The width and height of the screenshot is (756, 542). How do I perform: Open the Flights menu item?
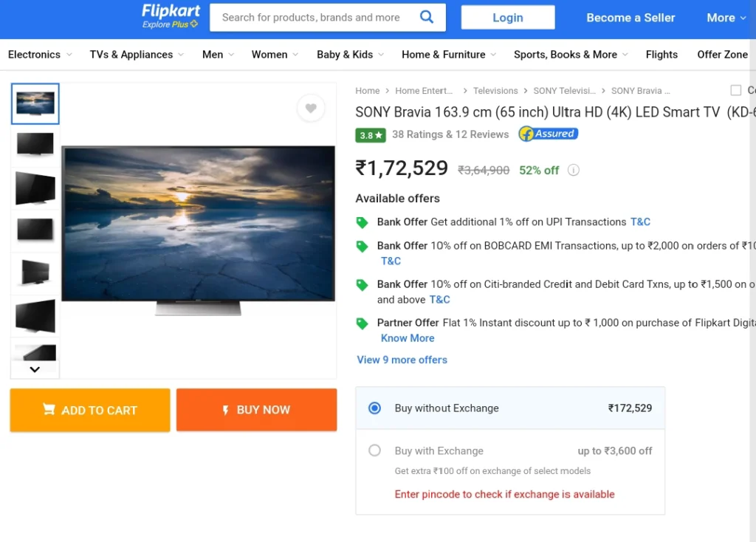pyautogui.click(x=661, y=55)
